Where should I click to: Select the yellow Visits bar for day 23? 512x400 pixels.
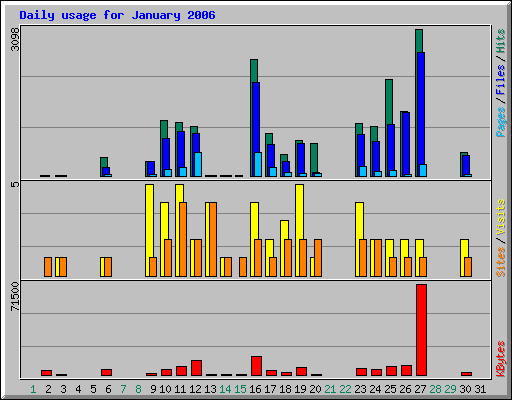[359, 221]
